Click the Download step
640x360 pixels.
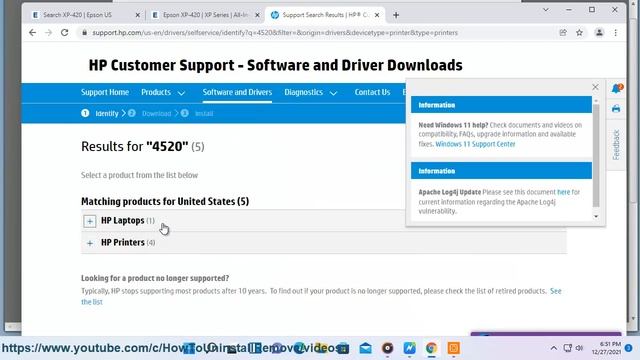(150, 113)
